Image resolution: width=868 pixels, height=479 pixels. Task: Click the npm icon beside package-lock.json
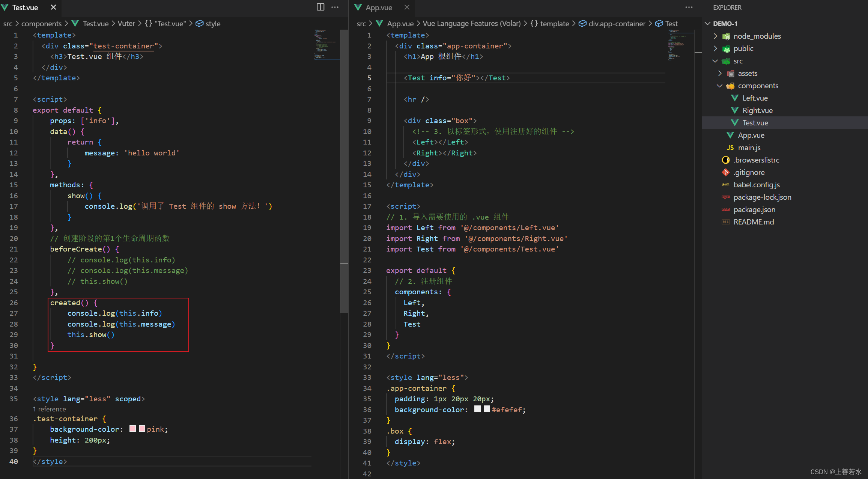[726, 197]
